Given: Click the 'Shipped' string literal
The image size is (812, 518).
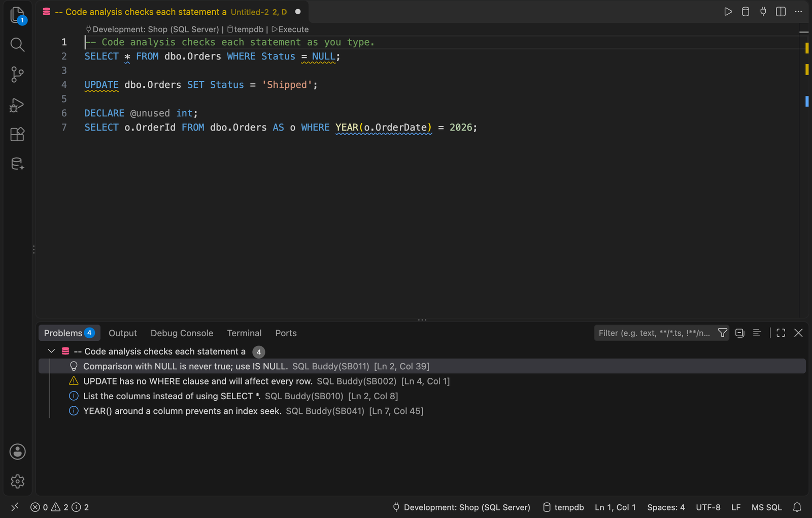Looking at the screenshot, I should click(287, 85).
